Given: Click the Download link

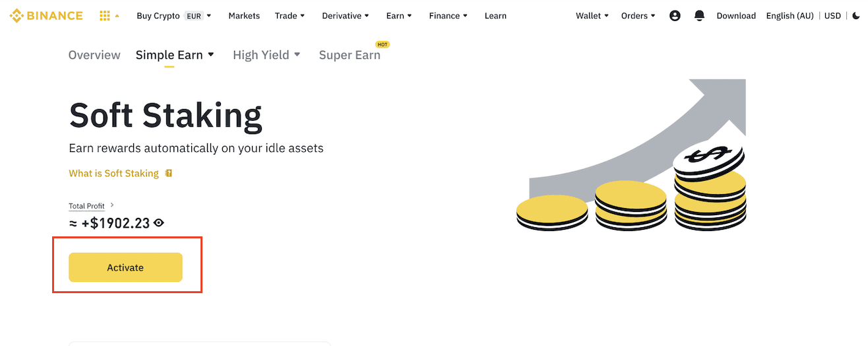Looking at the screenshot, I should [x=736, y=16].
